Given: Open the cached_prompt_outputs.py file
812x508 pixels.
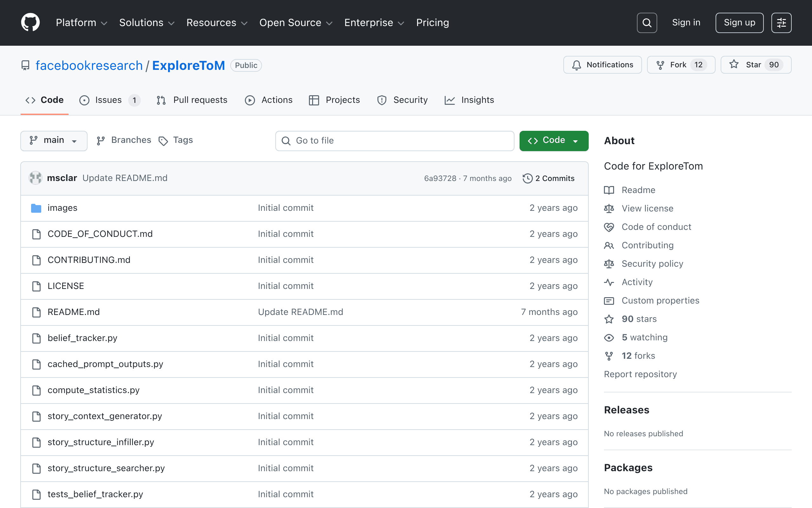Looking at the screenshot, I should 105,364.
